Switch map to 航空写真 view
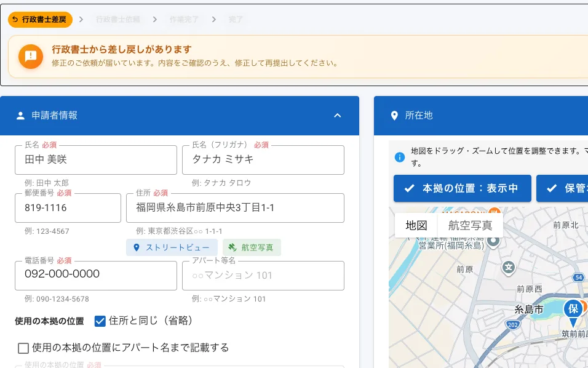The image size is (588, 368). pyautogui.click(x=471, y=225)
